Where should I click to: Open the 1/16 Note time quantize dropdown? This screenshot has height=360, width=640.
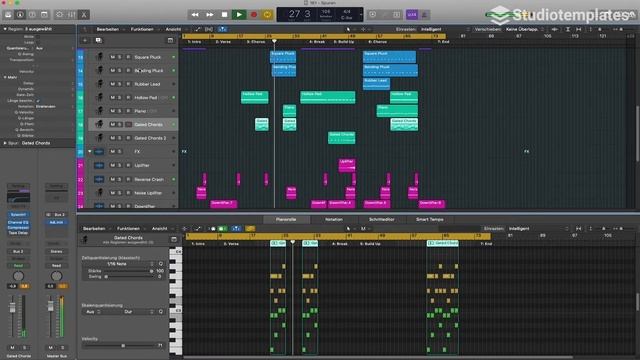(119, 264)
